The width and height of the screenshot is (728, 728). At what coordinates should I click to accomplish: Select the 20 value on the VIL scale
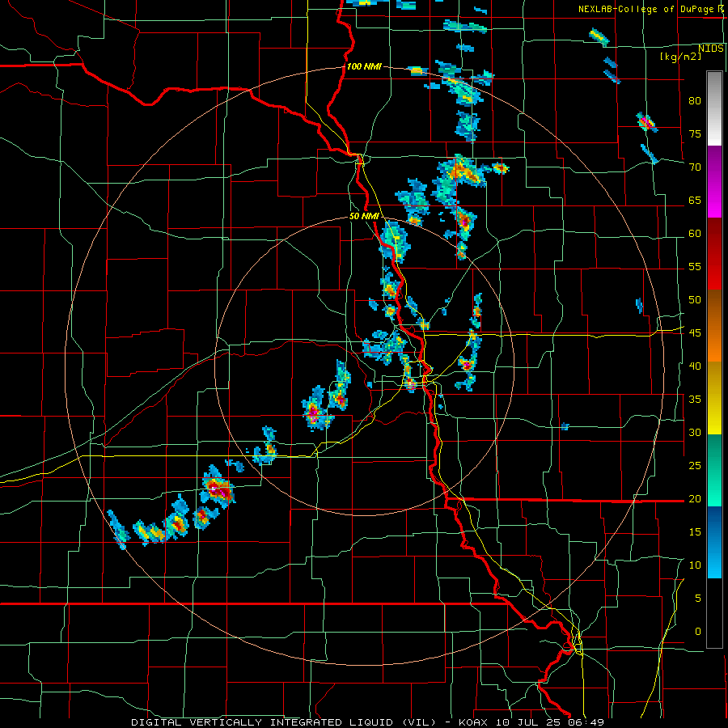point(695,498)
